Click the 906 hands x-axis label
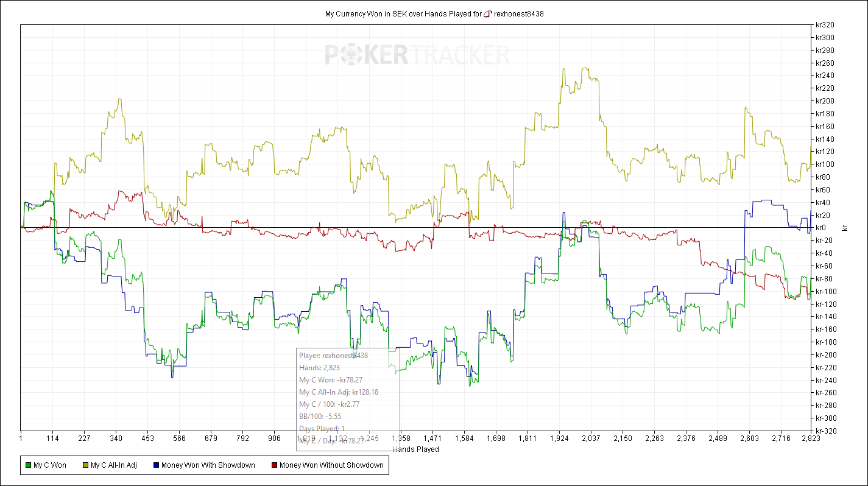 pyautogui.click(x=275, y=438)
